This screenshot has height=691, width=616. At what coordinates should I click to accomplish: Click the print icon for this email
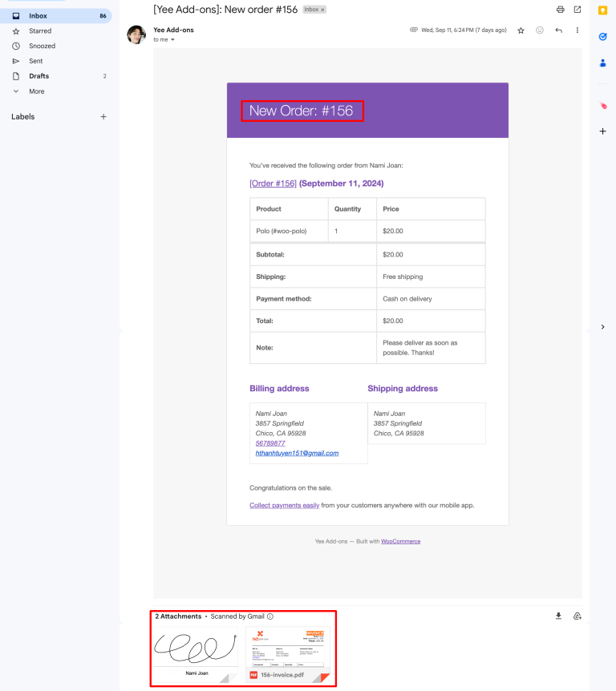click(x=561, y=10)
